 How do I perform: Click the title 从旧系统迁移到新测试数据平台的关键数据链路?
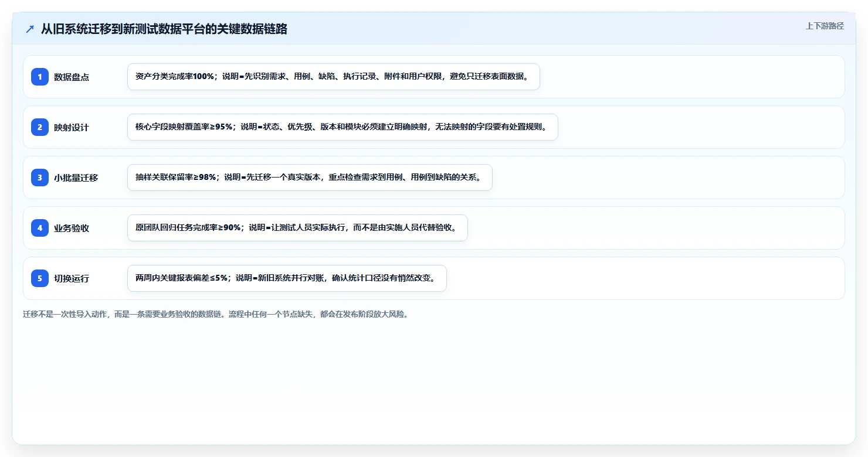click(x=164, y=29)
